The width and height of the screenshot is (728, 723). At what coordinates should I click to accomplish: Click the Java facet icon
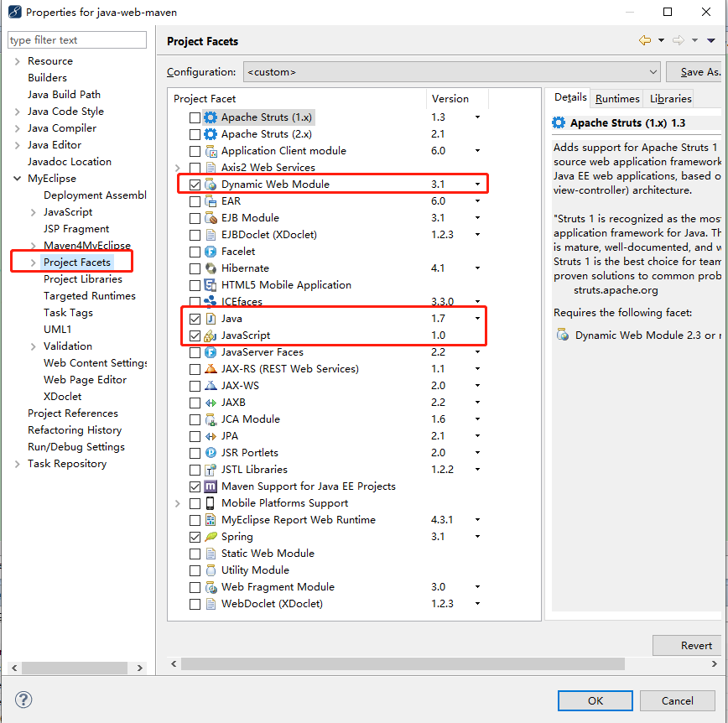pos(211,319)
